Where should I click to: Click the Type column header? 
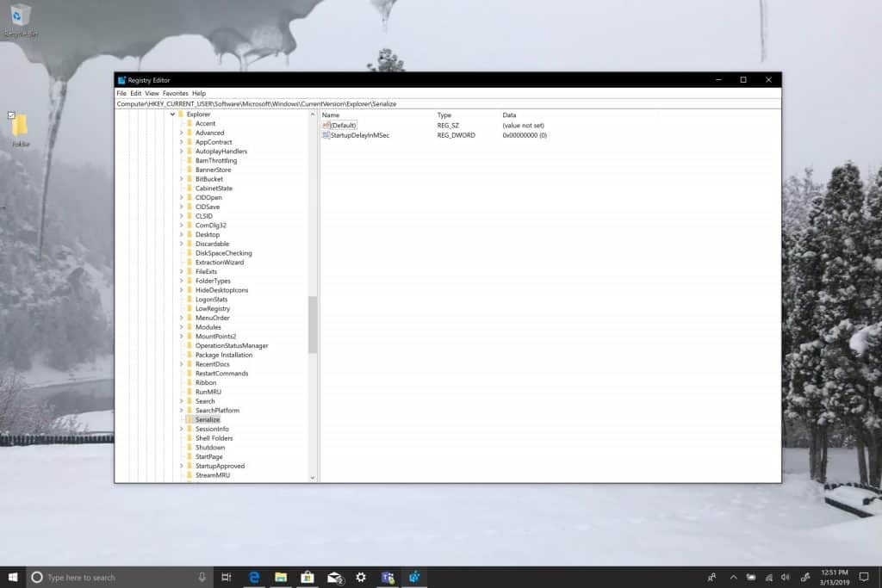444,115
